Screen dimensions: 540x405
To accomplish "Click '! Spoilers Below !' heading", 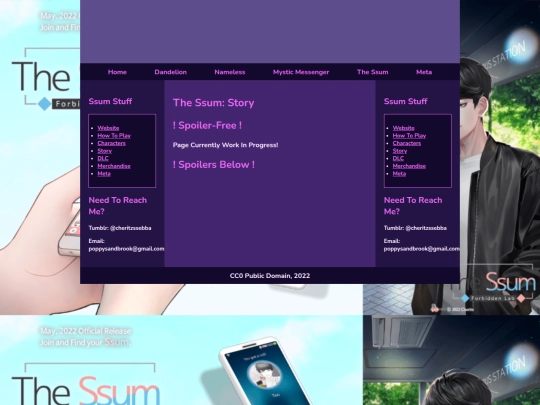I will click(214, 165).
